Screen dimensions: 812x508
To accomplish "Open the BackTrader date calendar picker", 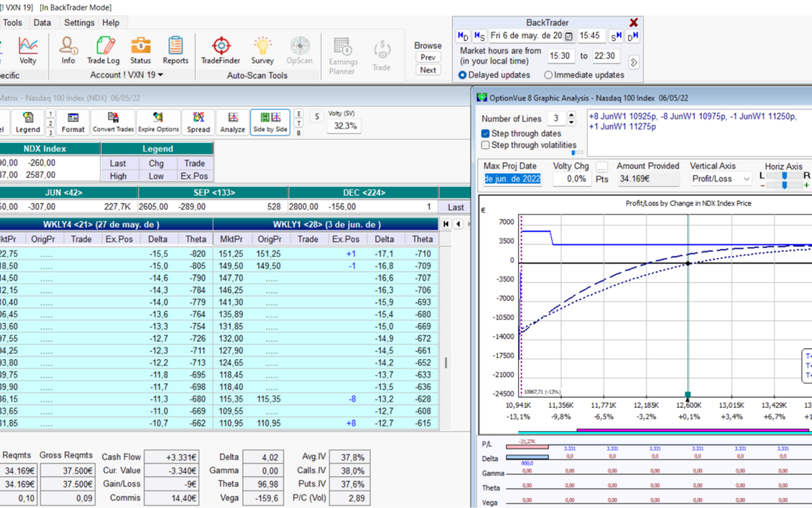I will click(x=568, y=36).
